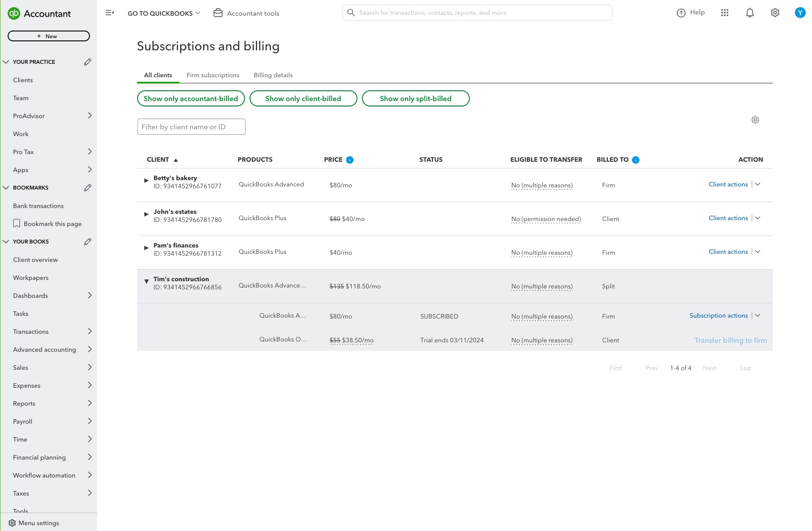Image resolution: width=812 pixels, height=531 pixels.
Task: Open Client actions for John's estates
Action: coord(728,218)
